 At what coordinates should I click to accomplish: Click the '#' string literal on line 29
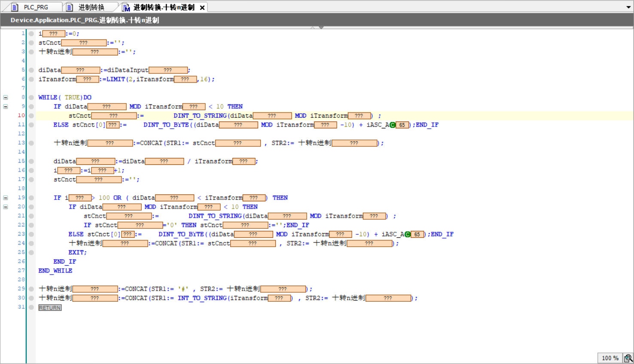point(183,289)
